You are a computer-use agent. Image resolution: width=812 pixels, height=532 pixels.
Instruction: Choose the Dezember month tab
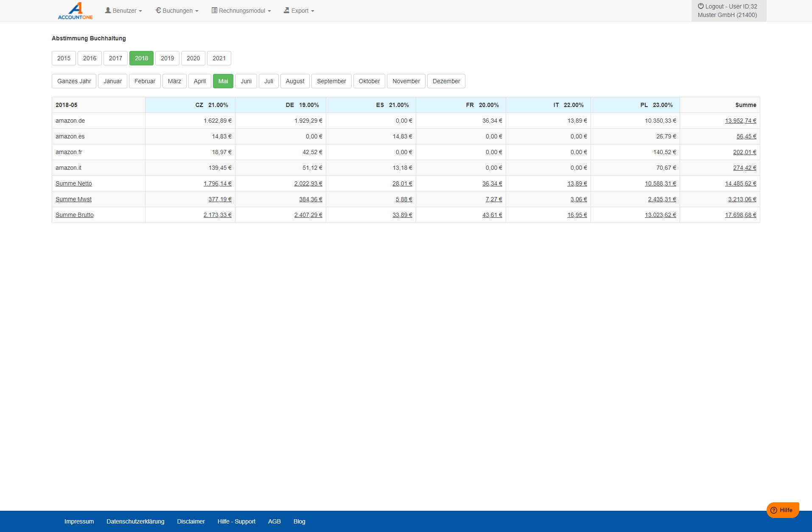coord(446,81)
